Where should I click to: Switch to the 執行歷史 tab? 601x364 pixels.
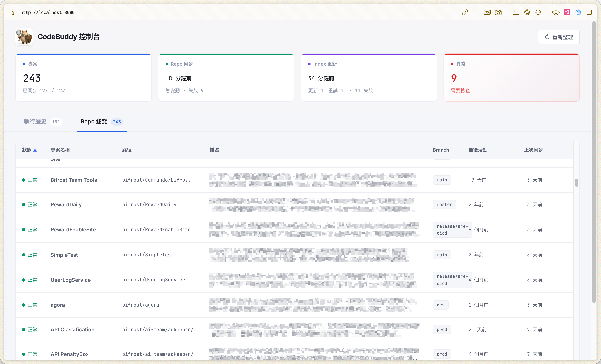click(x=43, y=121)
